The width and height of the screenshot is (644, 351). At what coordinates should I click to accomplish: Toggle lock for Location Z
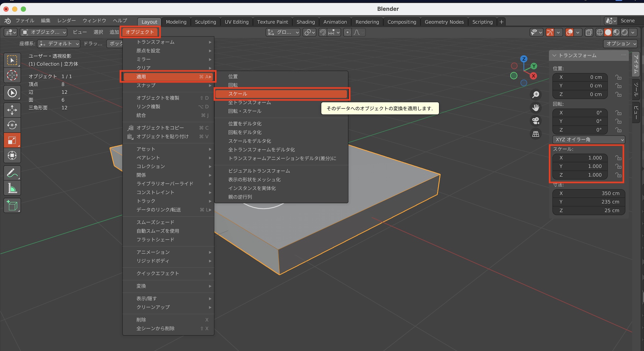pyautogui.click(x=618, y=94)
